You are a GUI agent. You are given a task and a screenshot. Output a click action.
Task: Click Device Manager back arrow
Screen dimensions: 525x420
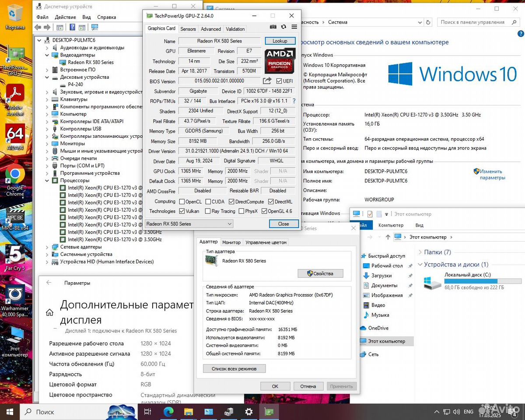click(38, 27)
